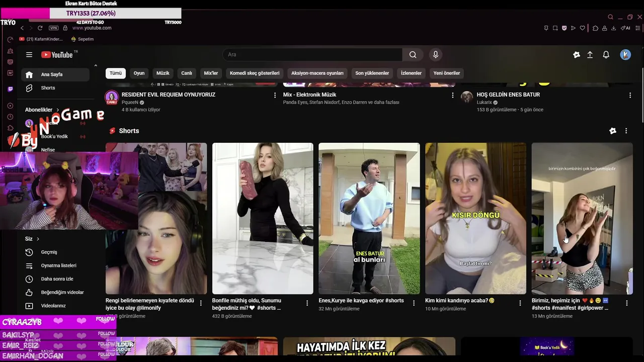644x362 pixels.
Task: Expand the Siz section arrow
Action: click(38, 239)
